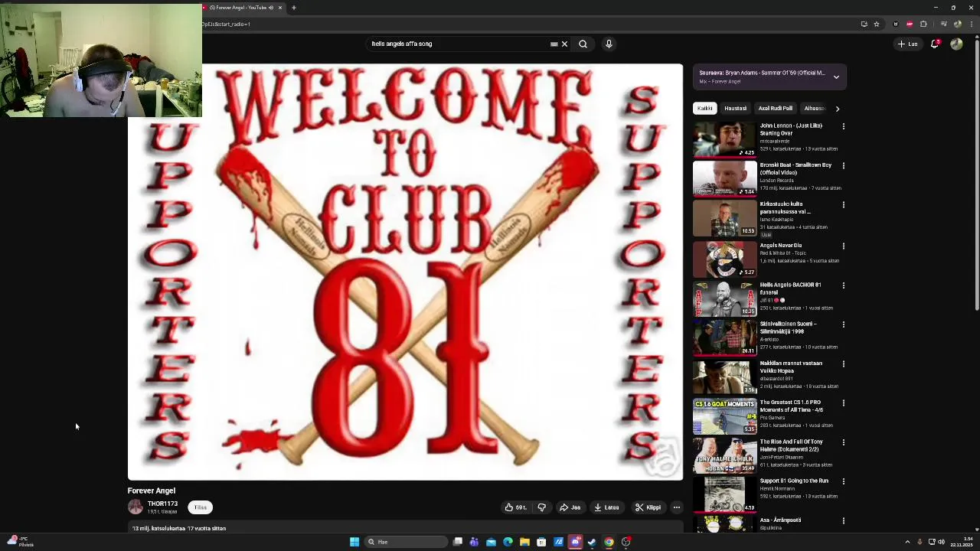The height and width of the screenshot is (551, 980).
Task: Open Task View on the taskbar
Action: (x=457, y=542)
